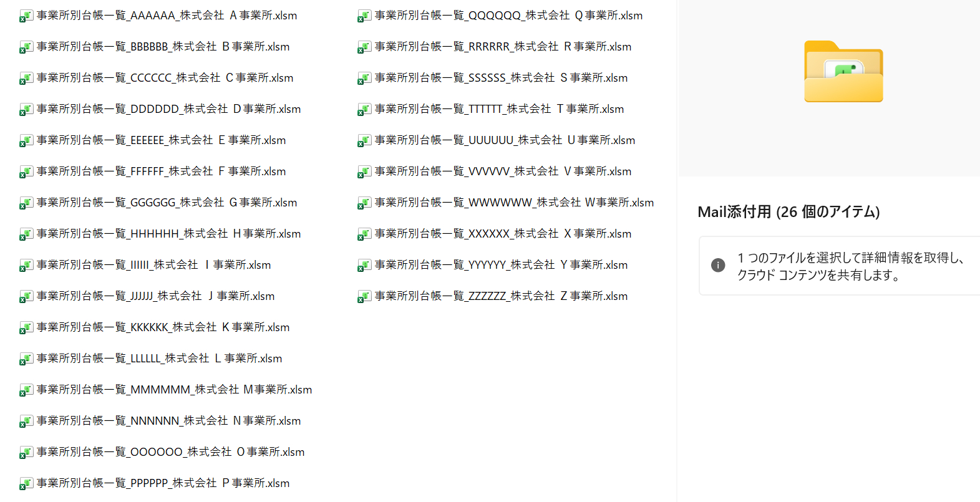The width and height of the screenshot is (980, 502).
Task: Select file name 事業所別台帳一覧_TTTTTT_株式会社 T事業所.xlsm
Action: click(x=499, y=109)
